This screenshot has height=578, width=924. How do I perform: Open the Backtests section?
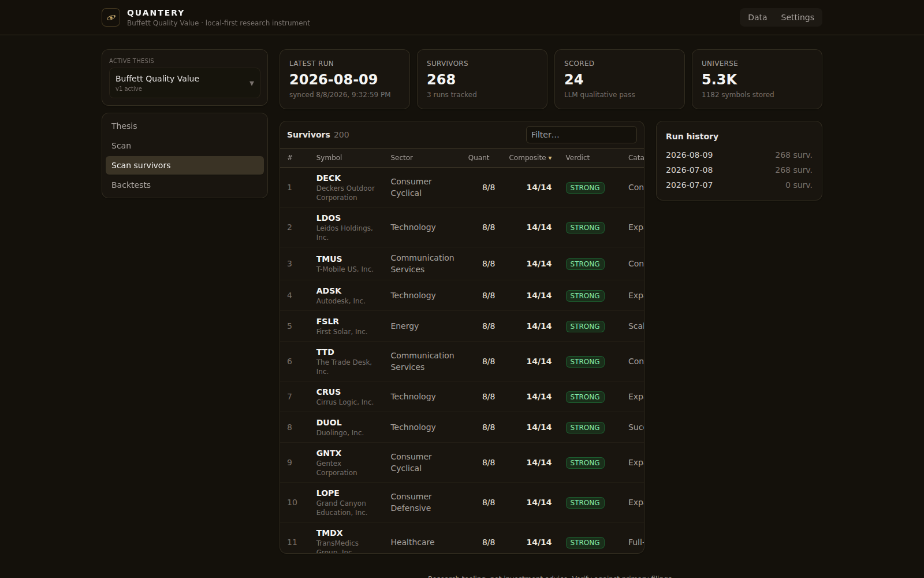(185, 185)
